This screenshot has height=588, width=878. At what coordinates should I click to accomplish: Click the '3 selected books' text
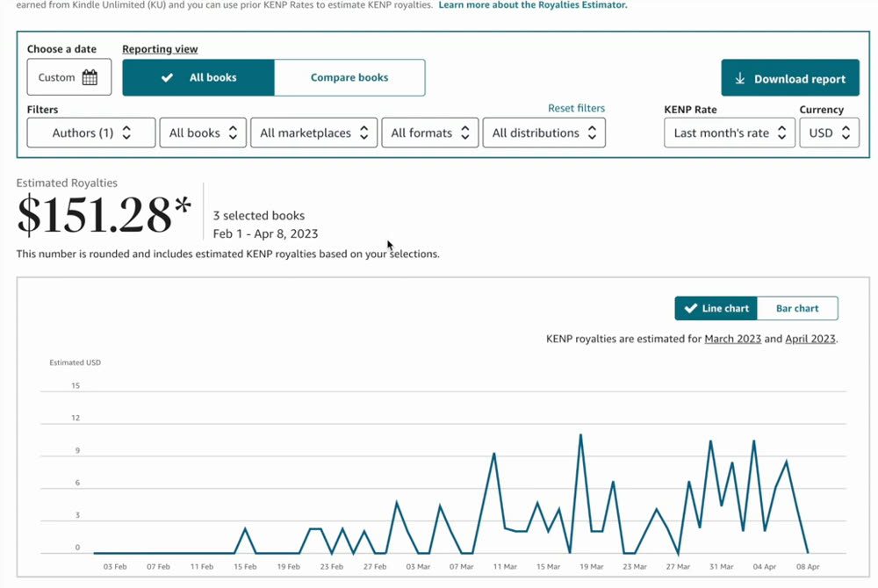tap(259, 215)
